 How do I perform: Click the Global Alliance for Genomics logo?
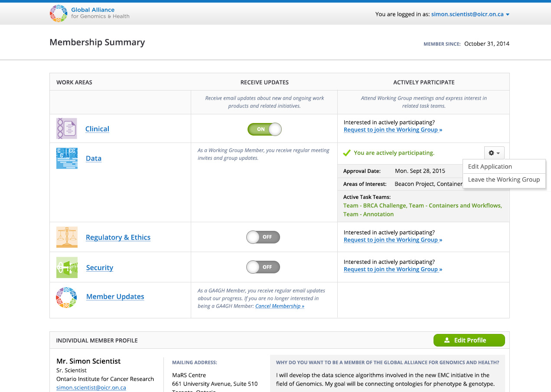59,14
